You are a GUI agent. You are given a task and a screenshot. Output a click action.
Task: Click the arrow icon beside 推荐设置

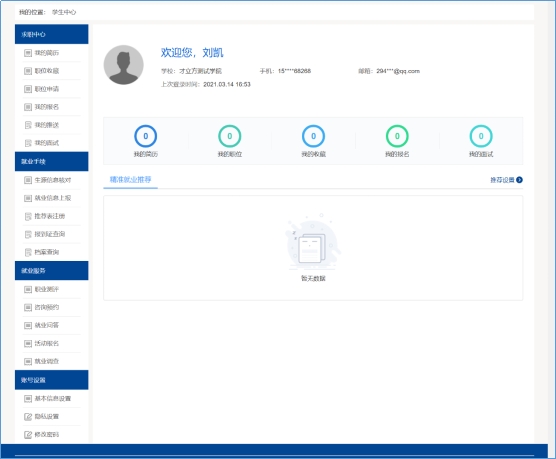pyautogui.click(x=519, y=180)
